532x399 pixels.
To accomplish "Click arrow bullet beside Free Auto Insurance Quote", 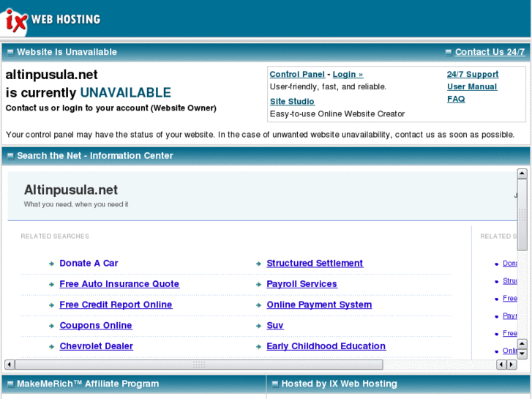I will tap(51, 285).
